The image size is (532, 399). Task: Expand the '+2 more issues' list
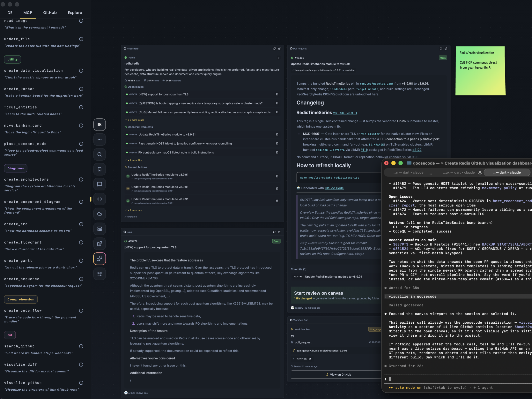[x=134, y=120]
